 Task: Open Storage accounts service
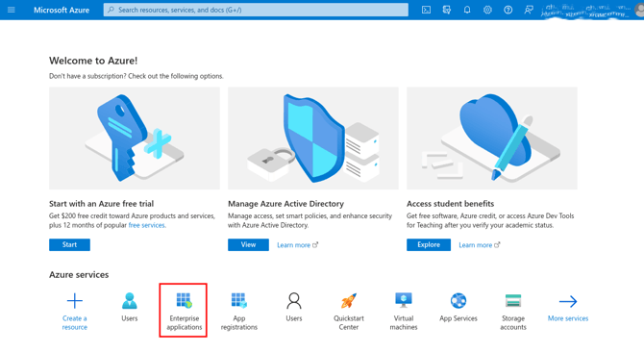click(x=513, y=311)
